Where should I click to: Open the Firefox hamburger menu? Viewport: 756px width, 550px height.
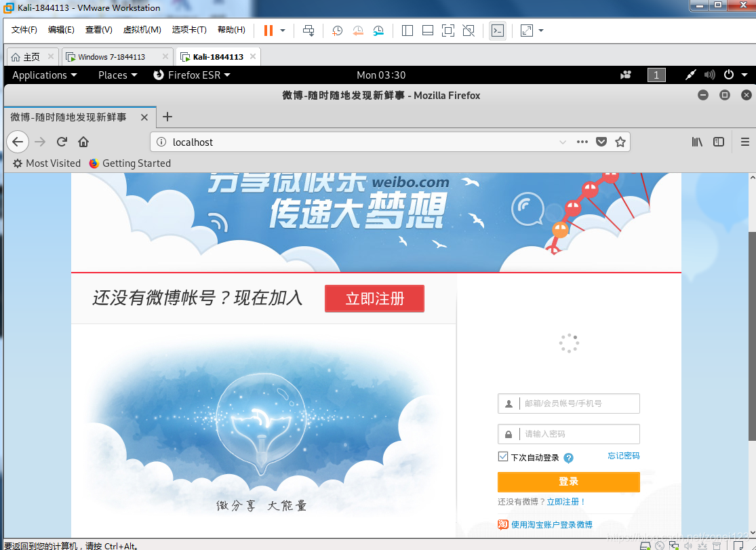(x=745, y=142)
